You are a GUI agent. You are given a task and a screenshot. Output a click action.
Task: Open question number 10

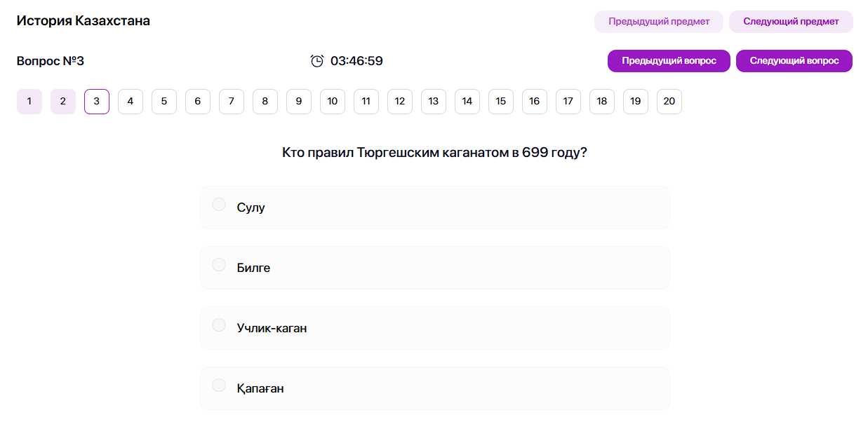[x=333, y=101]
